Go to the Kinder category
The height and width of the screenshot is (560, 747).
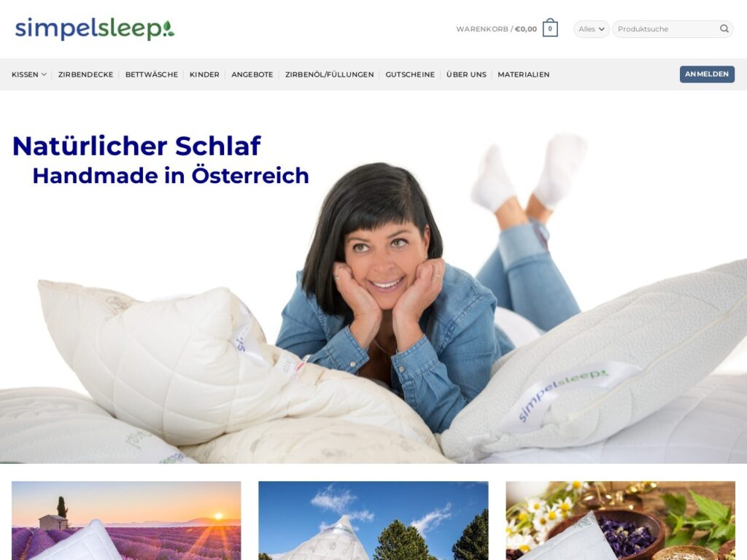point(204,74)
